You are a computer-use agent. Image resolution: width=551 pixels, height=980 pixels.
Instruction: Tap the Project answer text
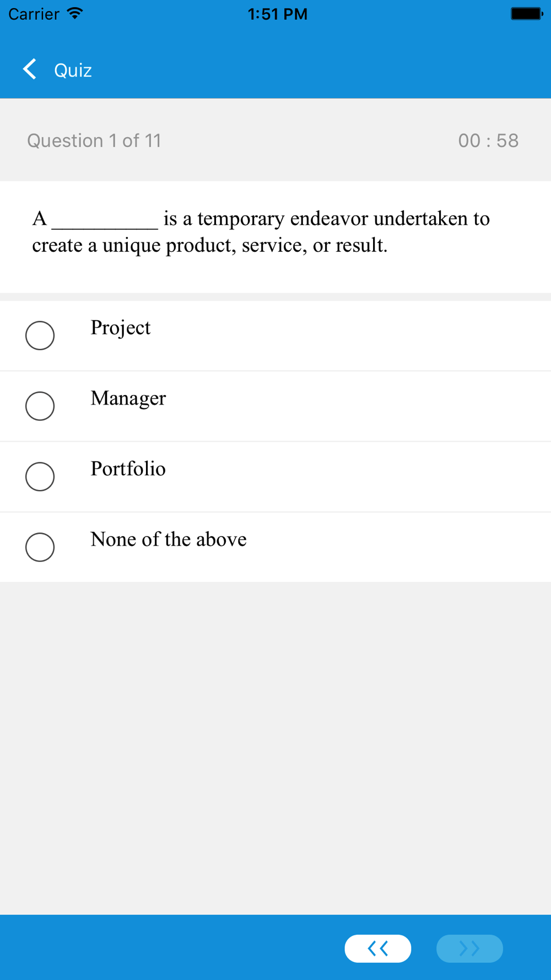pos(121,328)
